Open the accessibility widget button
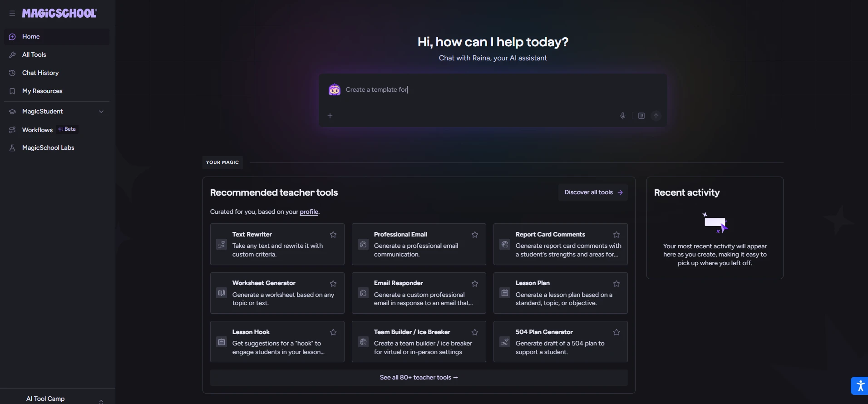Screen dimensions: 868x404 coord(859,386)
